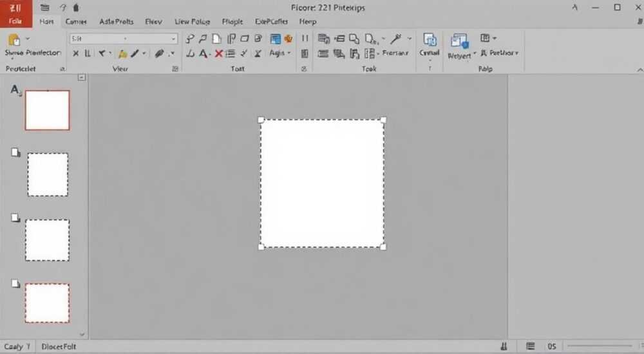Click the list icon in the quick access bar
644x354 pixels.
coord(45,7)
